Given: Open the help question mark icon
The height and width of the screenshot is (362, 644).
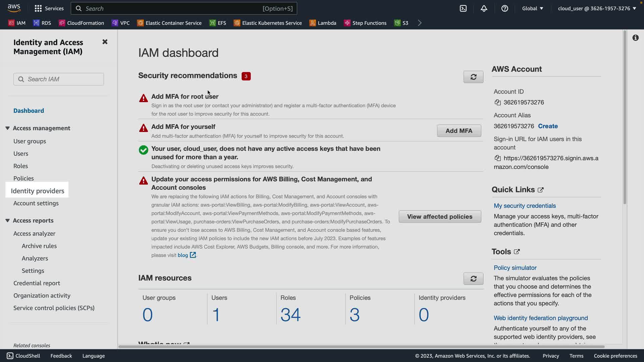Looking at the screenshot, I should click(x=504, y=8).
